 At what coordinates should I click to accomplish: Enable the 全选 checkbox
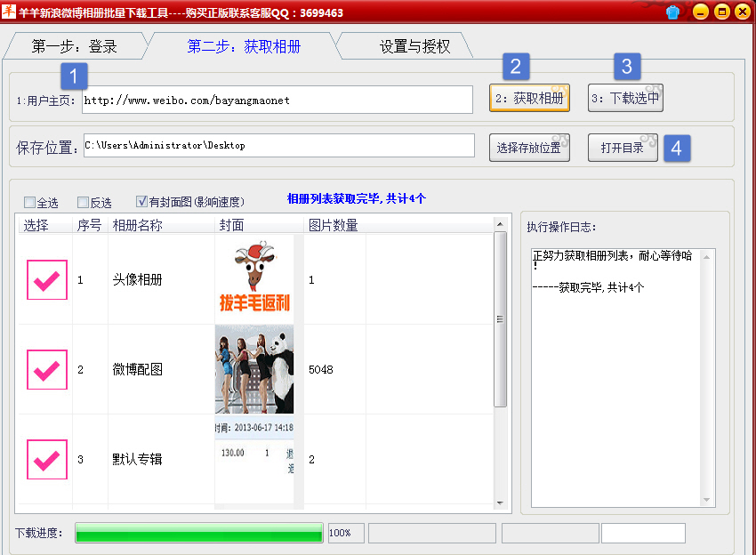30,203
